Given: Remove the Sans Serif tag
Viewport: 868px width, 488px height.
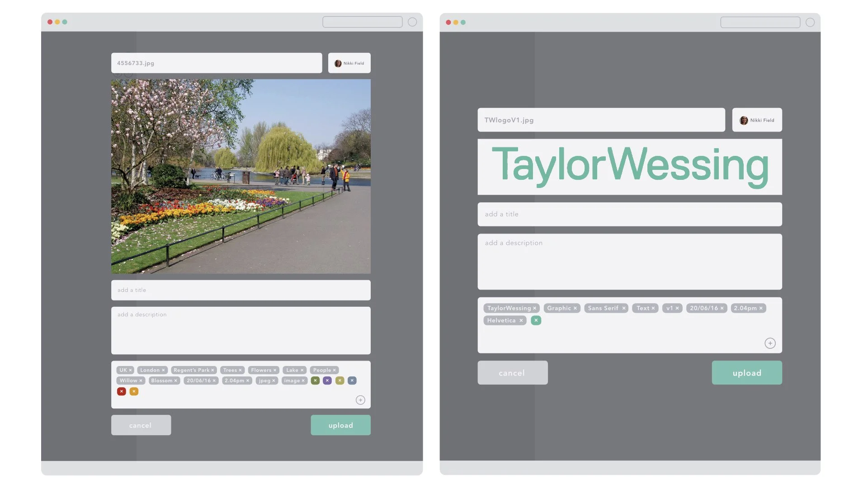Looking at the screenshot, I should [x=623, y=308].
